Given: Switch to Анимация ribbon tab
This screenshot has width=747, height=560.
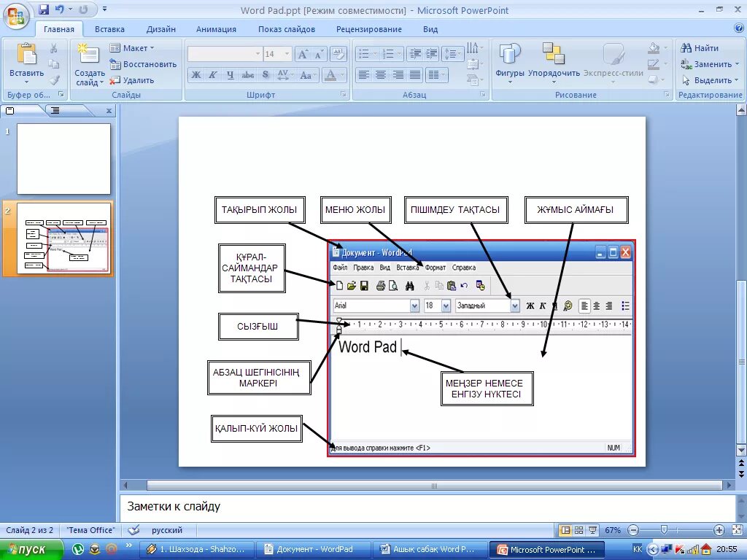Looking at the screenshot, I should pyautogui.click(x=216, y=29).
